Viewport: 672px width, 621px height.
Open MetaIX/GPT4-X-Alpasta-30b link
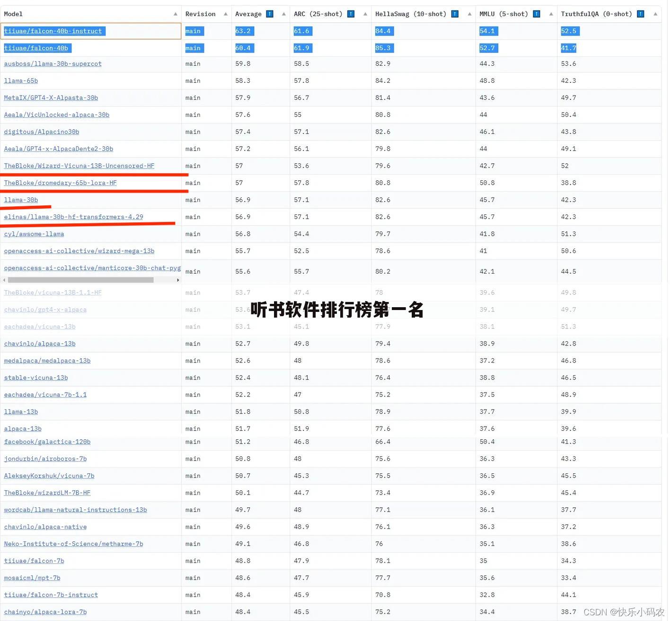point(51,98)
